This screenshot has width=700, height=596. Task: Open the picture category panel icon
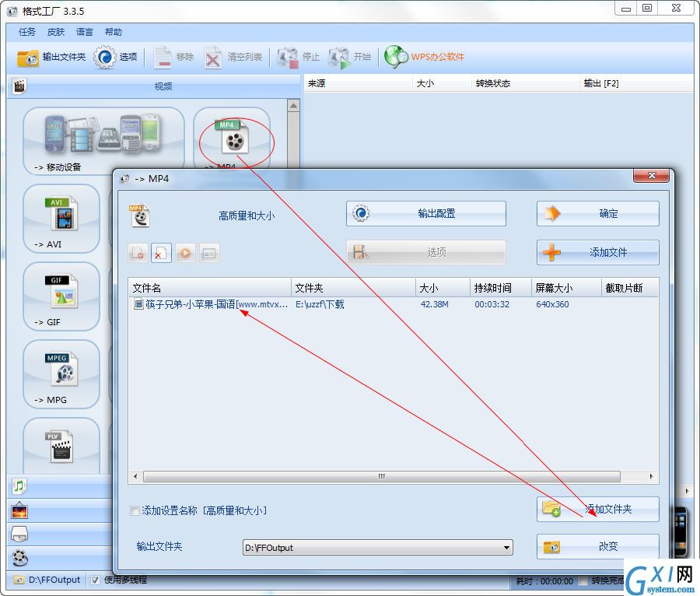pos(19,510)
